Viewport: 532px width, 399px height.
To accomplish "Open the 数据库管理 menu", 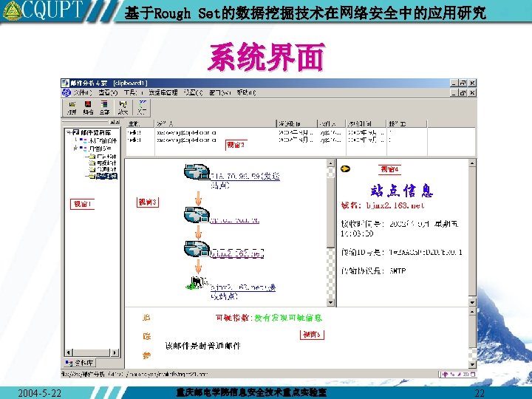I will click(x=163, y=92).
